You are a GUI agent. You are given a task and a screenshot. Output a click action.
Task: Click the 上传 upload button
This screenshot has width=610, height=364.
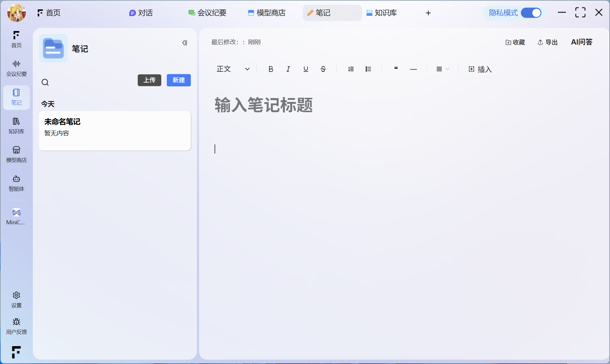click(x=149, y=80)
